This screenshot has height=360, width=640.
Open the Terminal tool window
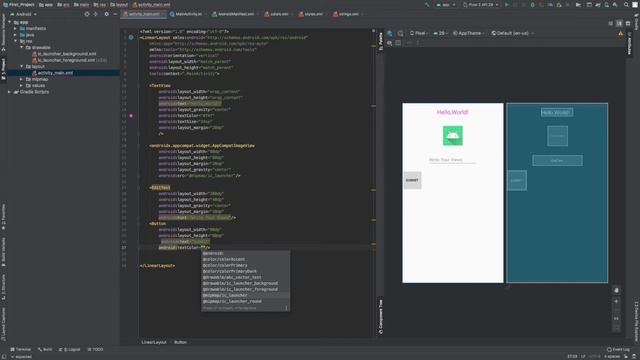(x=20, y=349)
